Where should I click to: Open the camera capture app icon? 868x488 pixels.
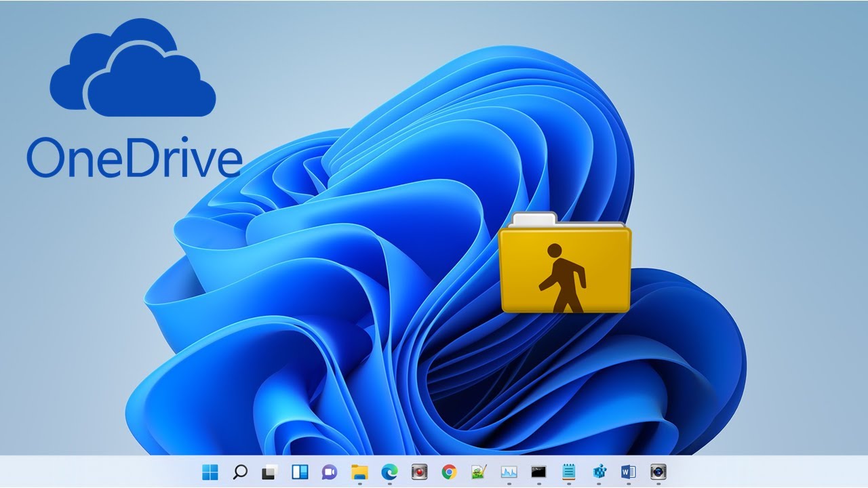tap(658, 472)
